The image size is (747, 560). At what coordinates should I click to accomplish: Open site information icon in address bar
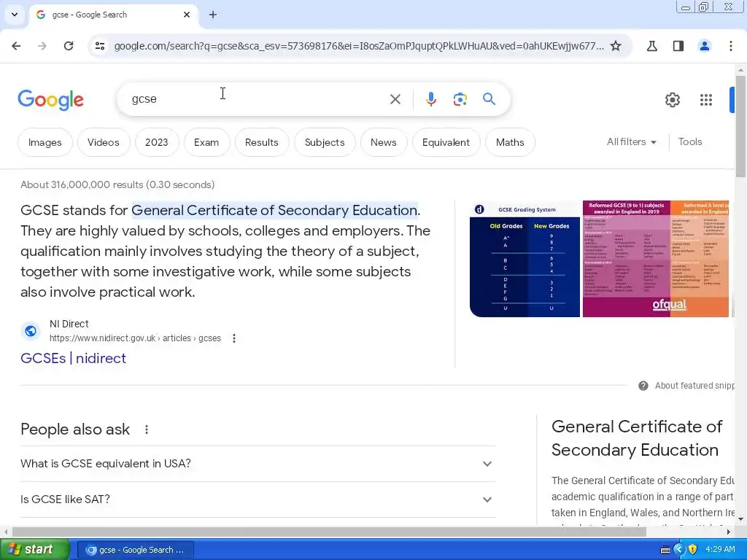[100, 46]
